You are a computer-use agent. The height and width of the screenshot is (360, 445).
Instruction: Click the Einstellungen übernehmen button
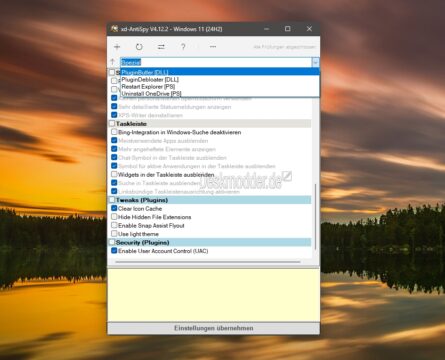click(x=213, y=328)
